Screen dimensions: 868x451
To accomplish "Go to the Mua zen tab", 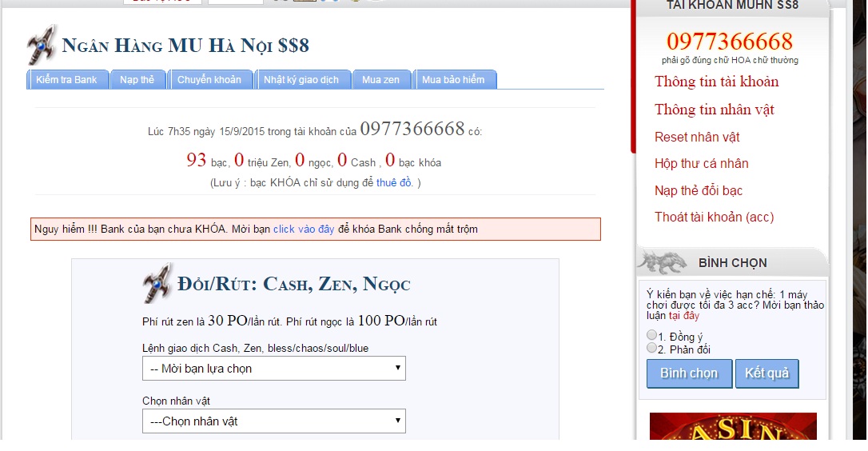I will pos(381,80).
